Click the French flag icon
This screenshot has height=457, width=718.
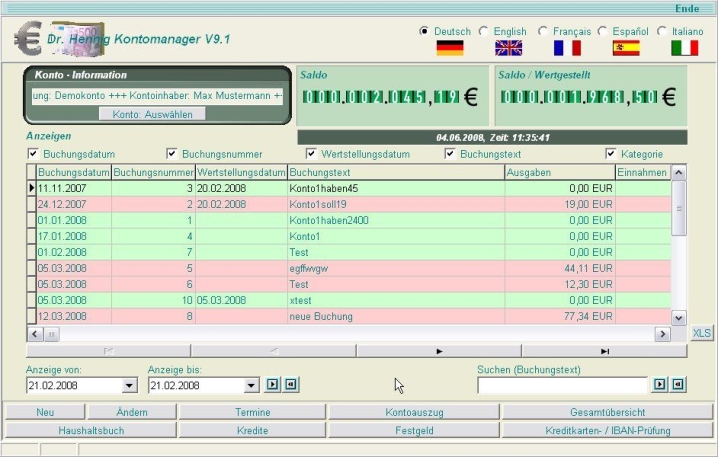(567, 47)
